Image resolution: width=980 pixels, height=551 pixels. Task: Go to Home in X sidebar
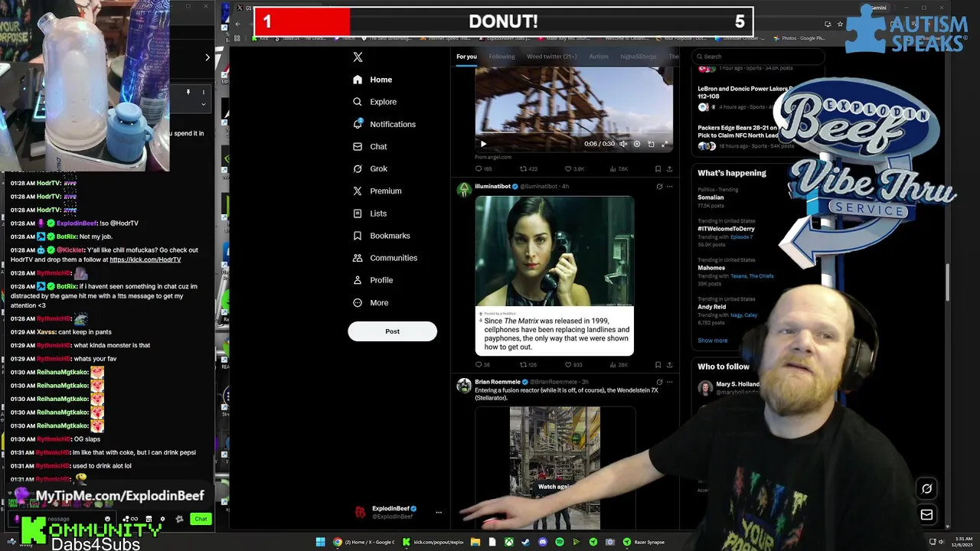tap(373, 80)
